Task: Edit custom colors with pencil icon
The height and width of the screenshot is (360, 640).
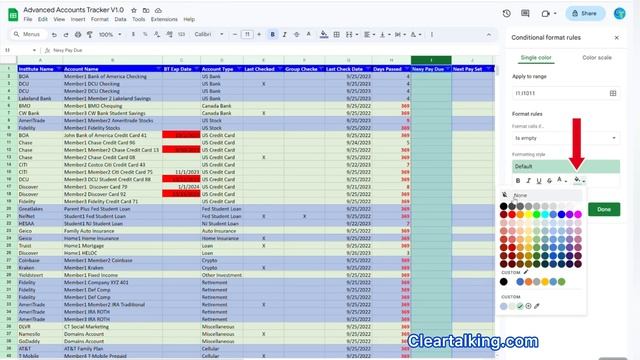Action: pos(526,272)
